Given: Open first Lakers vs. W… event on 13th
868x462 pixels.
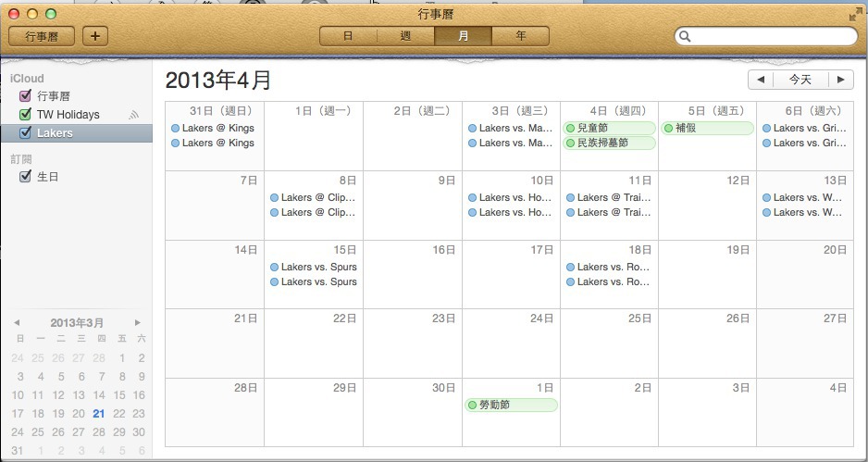Looking at the screenshot, I should 802,198.
